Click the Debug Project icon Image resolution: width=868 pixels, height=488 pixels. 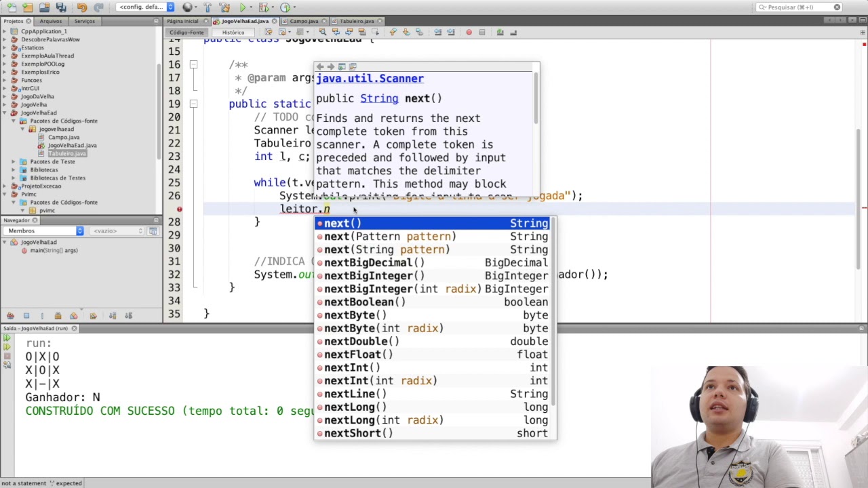click(263, 7)
